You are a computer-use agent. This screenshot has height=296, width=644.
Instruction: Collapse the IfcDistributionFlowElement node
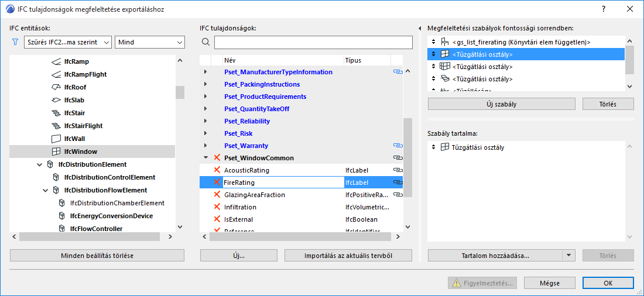coord(45,190)
